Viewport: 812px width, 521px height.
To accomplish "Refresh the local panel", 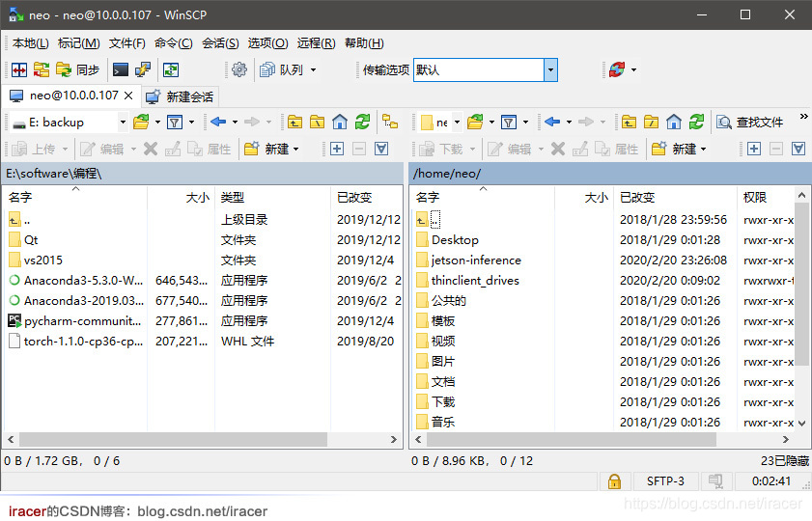I will point(362,123).
